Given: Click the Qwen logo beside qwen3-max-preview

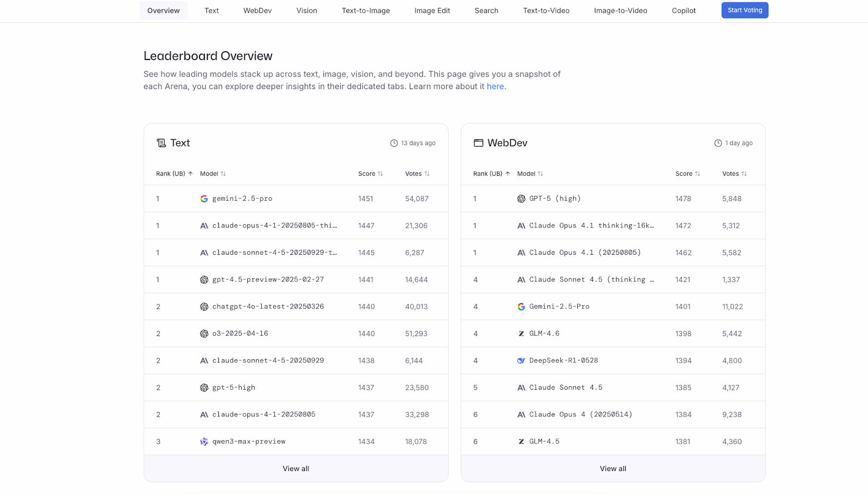Looking at the screenshot, I should tap(204, 442).
